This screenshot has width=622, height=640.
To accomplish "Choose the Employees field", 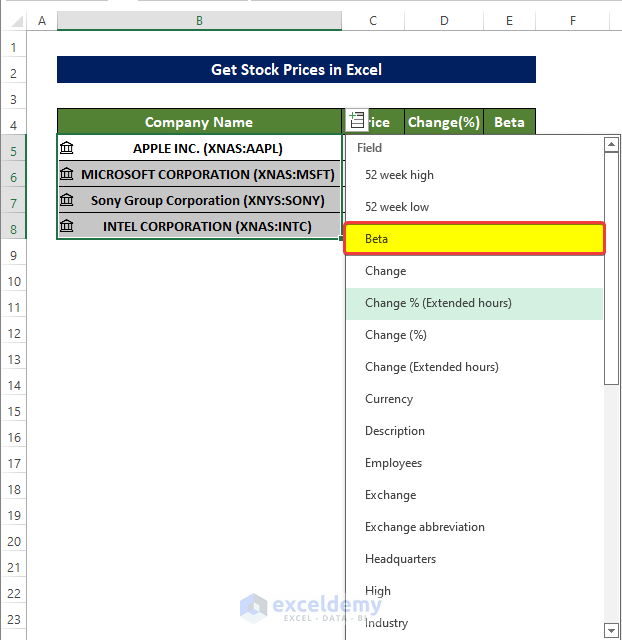I will pos(474,463).
